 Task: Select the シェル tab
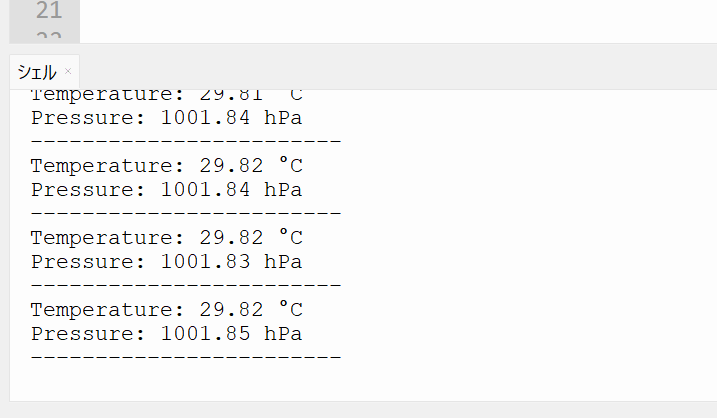coord(37,72)
